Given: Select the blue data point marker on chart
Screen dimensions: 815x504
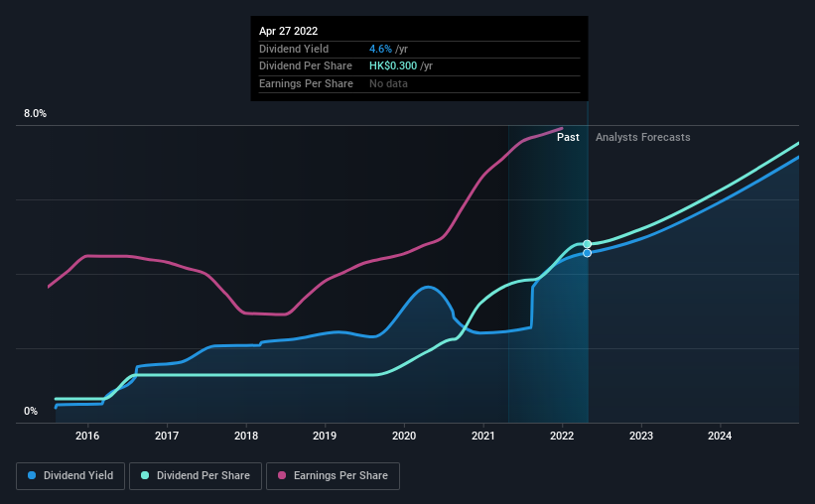Looking at the screenshot, I should click(587, 253).
